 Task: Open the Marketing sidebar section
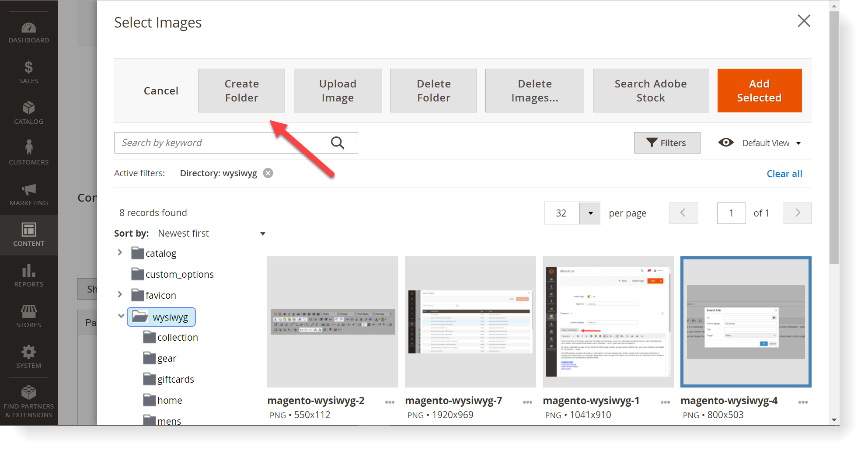click(28, 194)
